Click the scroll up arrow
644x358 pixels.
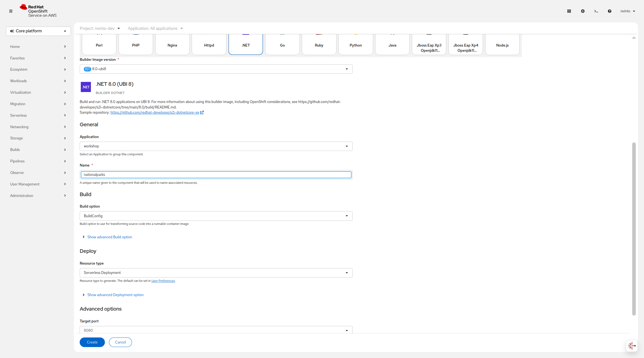coord(634,38)
